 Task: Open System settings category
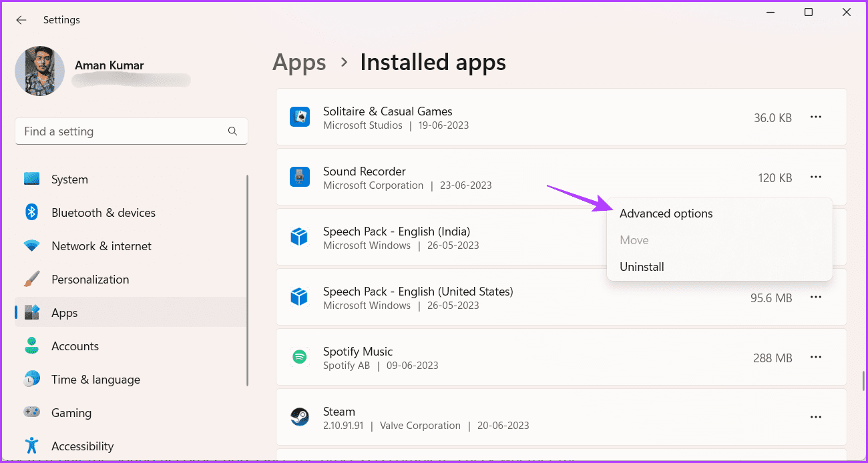pyautogui.click(x=131, y=179)
